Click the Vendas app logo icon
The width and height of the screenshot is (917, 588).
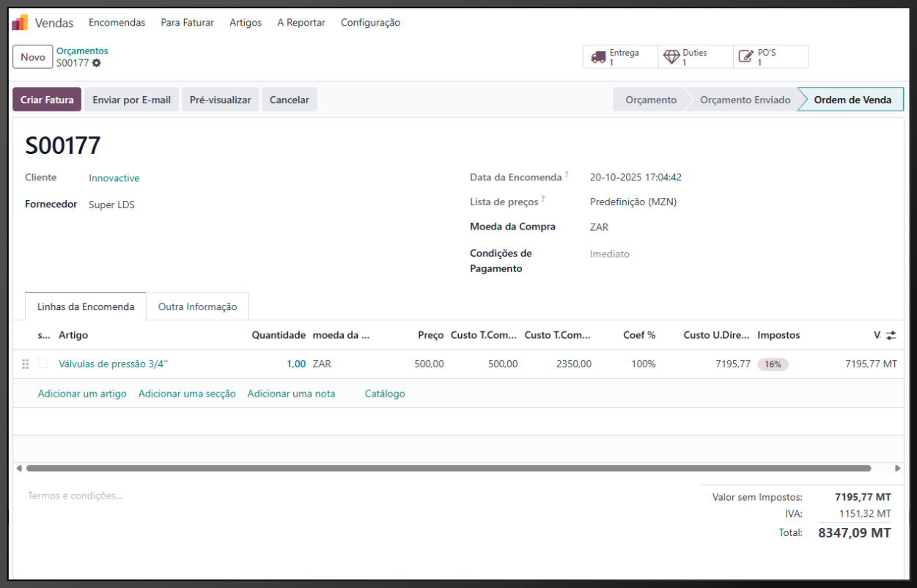(x=20, y=23)
